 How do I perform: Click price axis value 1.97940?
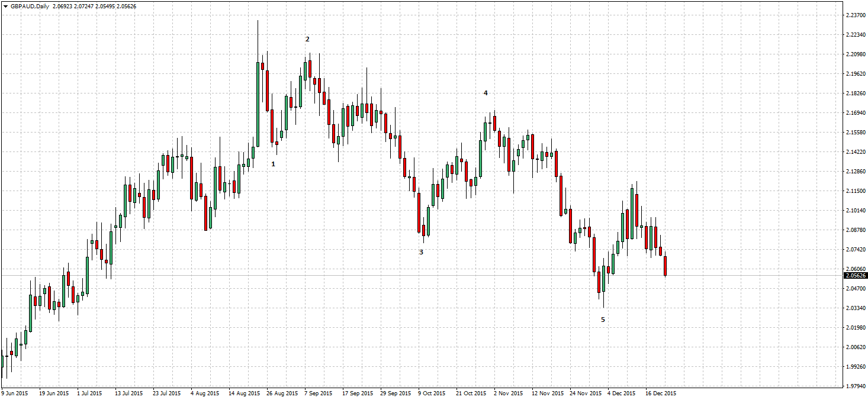pyautogui.click(x=855, y=386)
